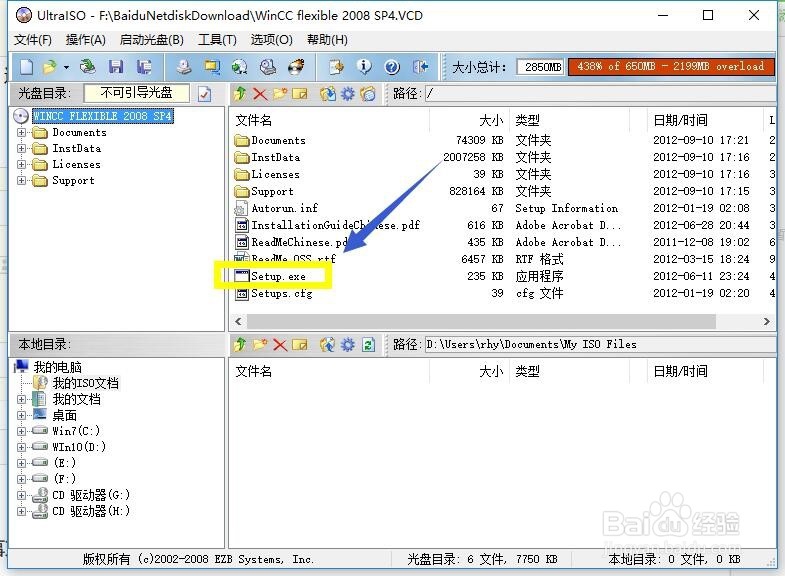Expand the InstData folder in disc tree
785x576 pixels.
pos(21,149)
